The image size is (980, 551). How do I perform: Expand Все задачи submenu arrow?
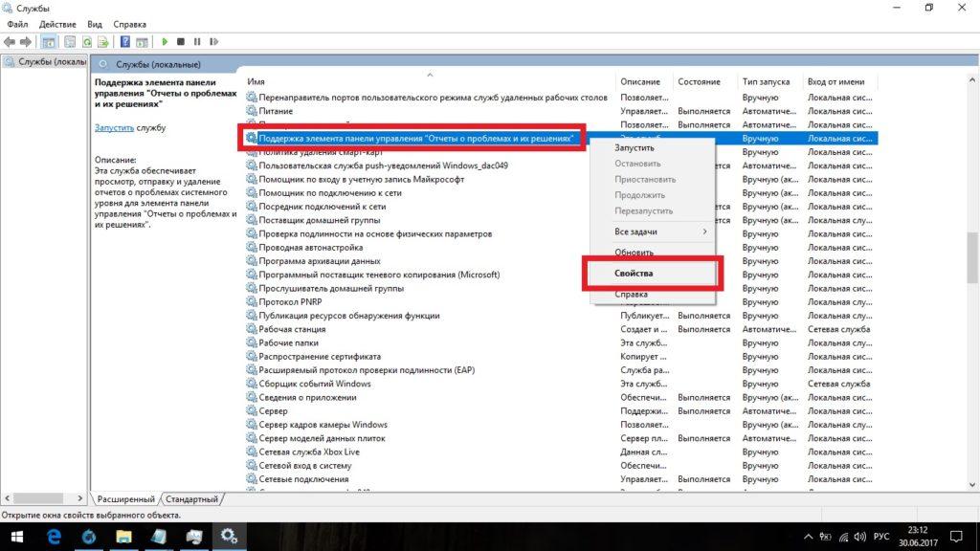(704, 231)
